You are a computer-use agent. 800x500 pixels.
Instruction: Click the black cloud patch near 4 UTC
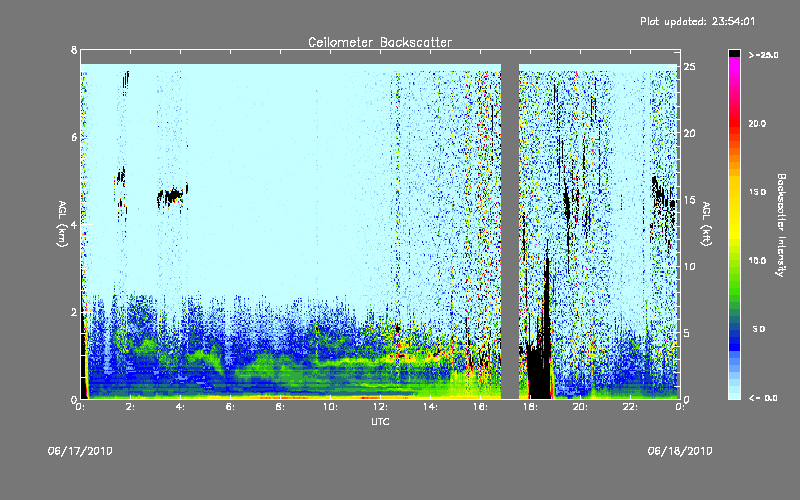pos(172,195)
